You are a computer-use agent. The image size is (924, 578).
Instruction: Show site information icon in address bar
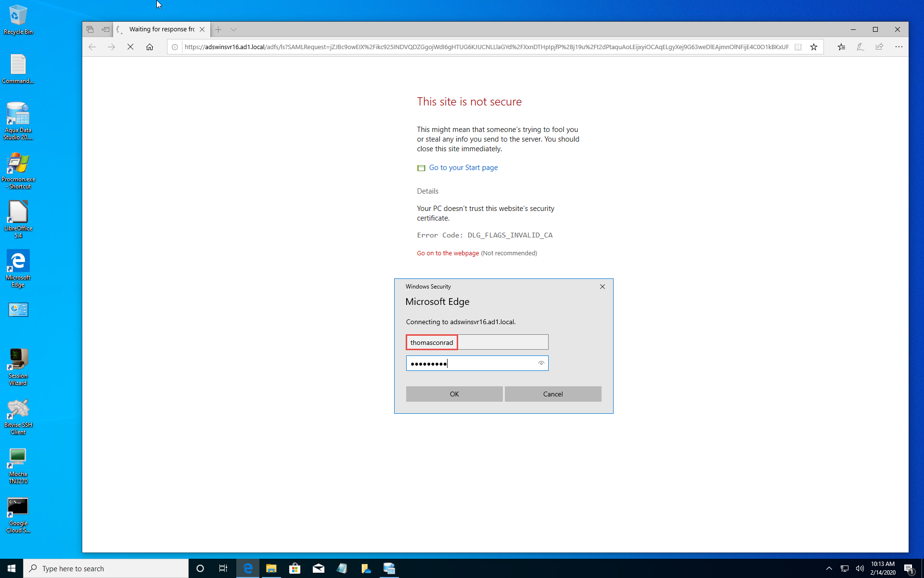tap(175, 47)
